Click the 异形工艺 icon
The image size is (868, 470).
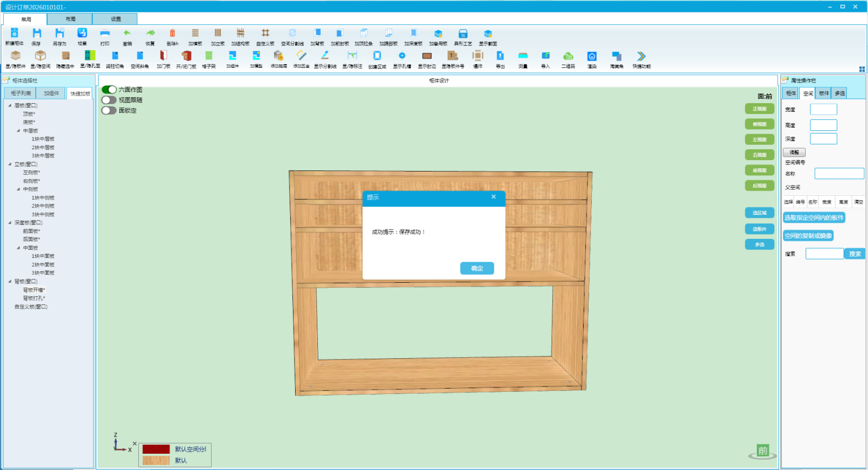point(463,34)
